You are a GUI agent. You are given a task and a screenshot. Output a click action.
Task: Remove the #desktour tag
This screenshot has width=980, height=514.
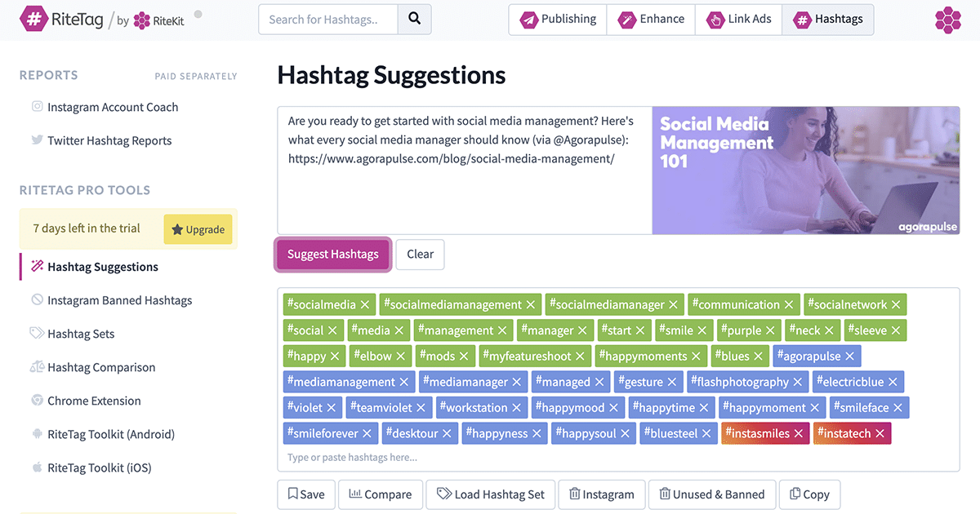448,434
